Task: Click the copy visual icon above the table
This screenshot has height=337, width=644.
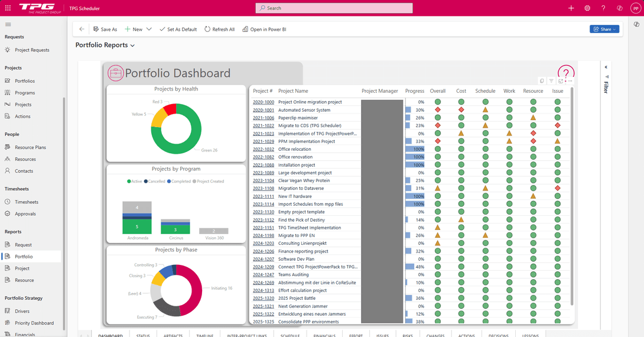Action: coord(542,81)
